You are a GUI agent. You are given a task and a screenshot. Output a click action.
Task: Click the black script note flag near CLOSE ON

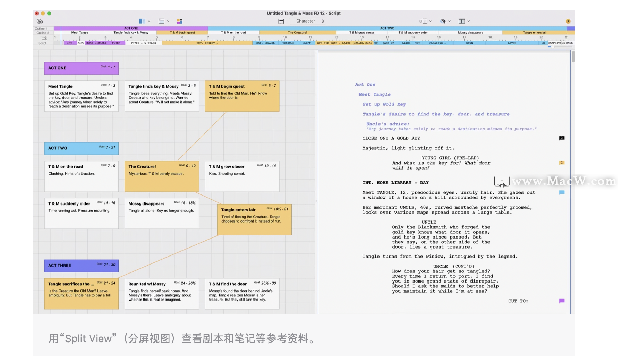[x=562, y=138]
